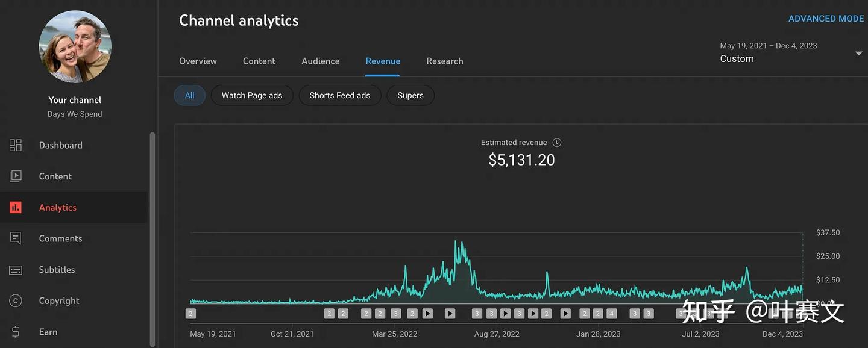
Task: Click the Dec 4, 2023 axis date
Action: pyautogui.click(x=782, y=334)
